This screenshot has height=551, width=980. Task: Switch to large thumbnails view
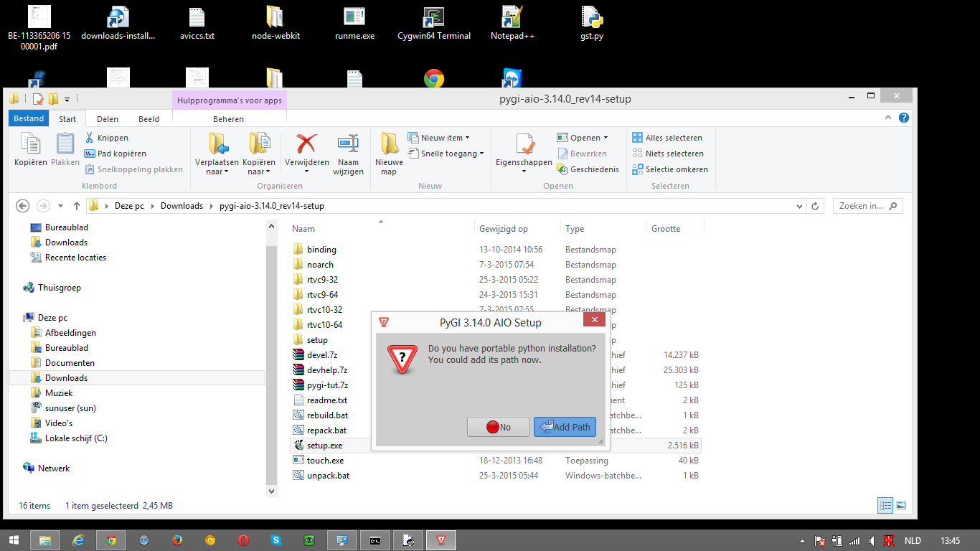tap(901, 505)
